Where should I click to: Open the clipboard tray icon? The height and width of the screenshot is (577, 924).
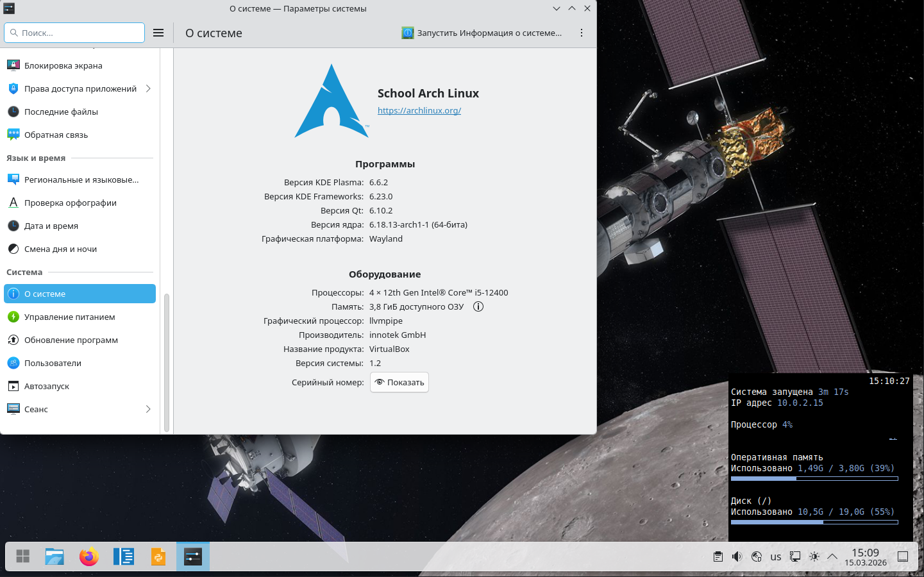click(718, 556)
